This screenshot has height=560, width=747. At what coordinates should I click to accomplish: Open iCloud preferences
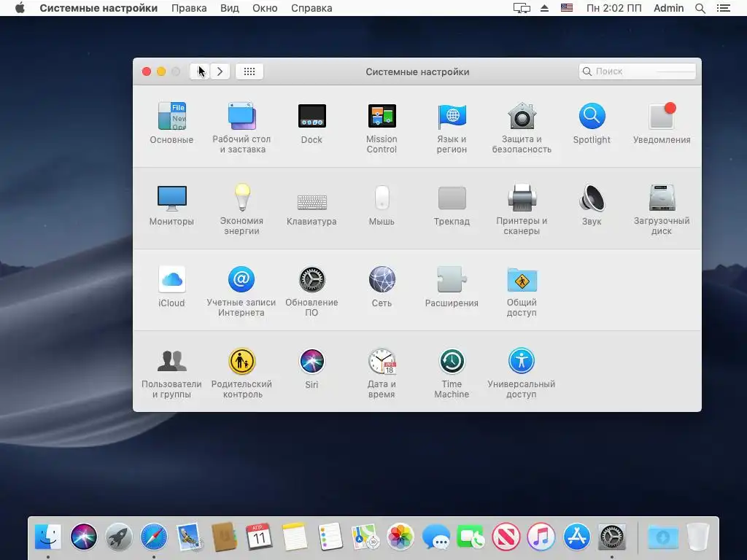(x=171, y=287)
